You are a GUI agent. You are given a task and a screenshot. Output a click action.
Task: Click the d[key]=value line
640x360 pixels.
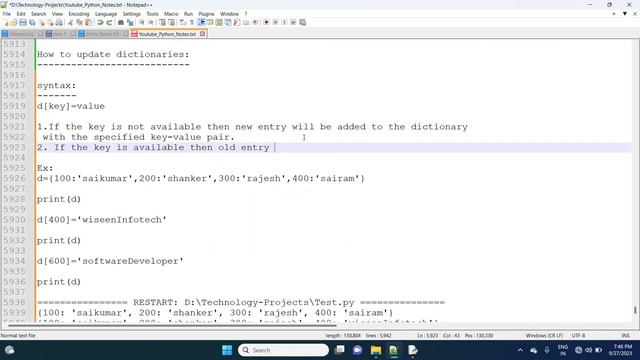71,106
